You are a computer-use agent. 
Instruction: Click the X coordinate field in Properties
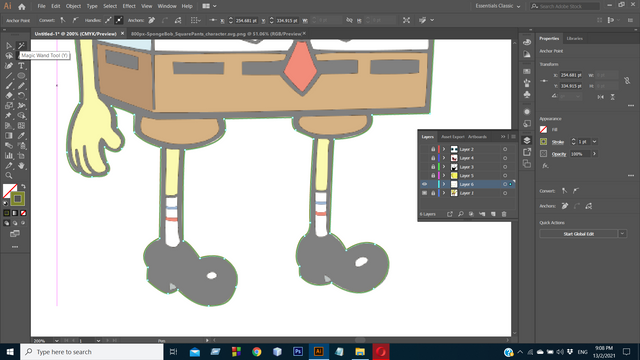point(571,75)
